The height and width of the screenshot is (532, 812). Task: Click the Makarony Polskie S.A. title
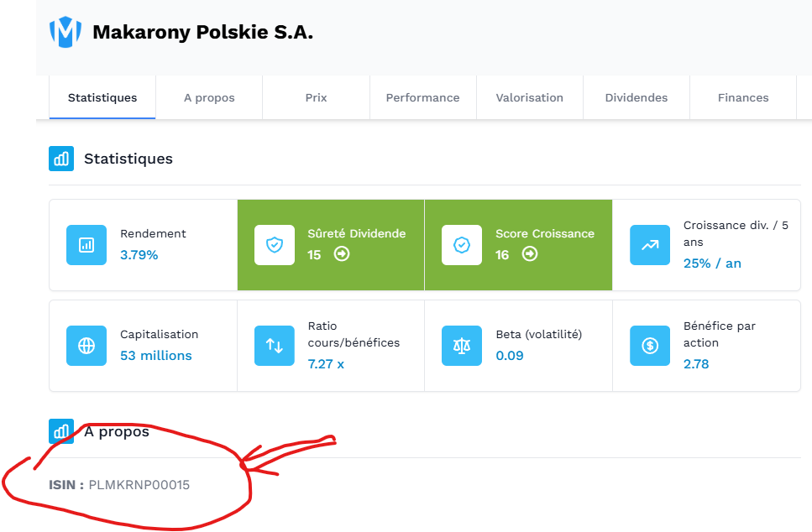203,32
